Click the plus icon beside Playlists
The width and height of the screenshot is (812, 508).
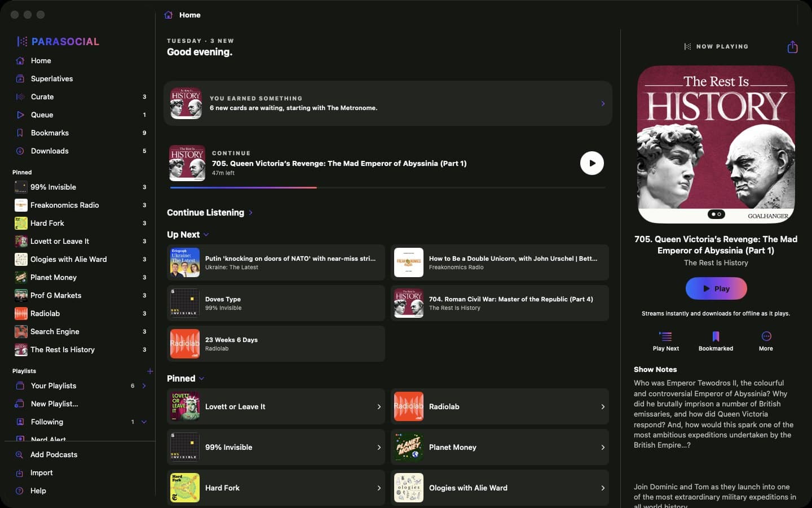point(150,371)
